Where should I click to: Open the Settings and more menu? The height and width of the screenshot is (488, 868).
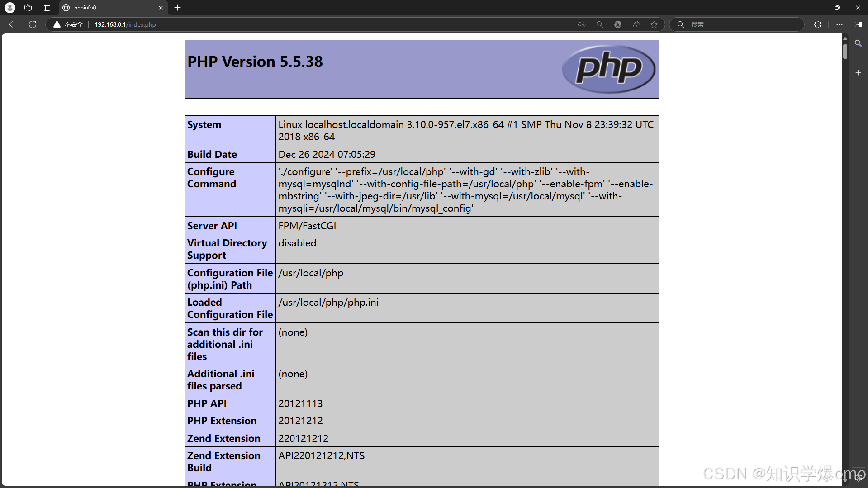tap(840, 24)
